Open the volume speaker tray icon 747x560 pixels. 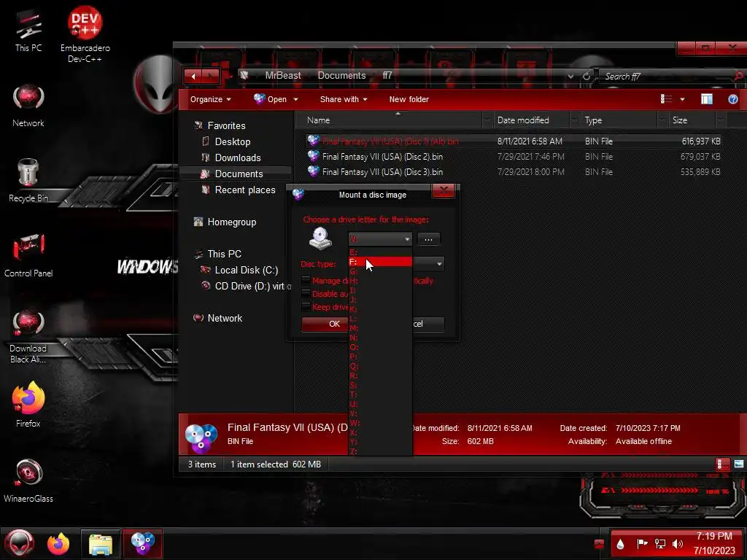pos(677,543)
